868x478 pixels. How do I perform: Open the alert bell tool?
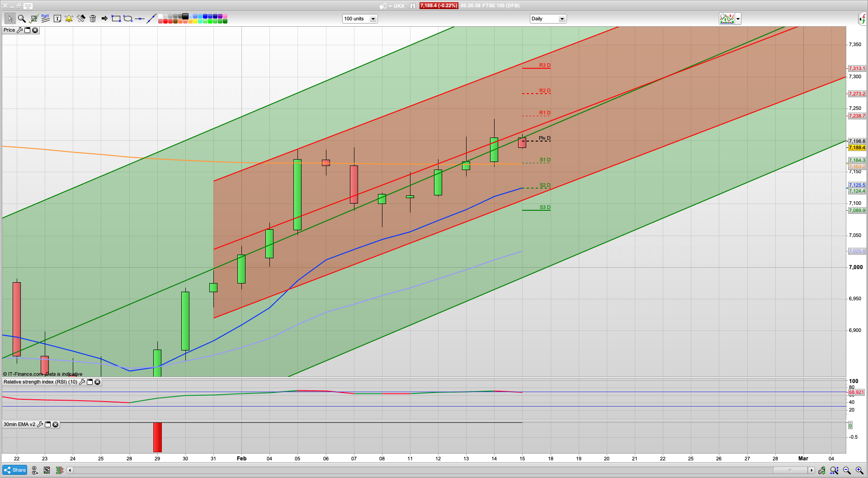click(69, 19)
